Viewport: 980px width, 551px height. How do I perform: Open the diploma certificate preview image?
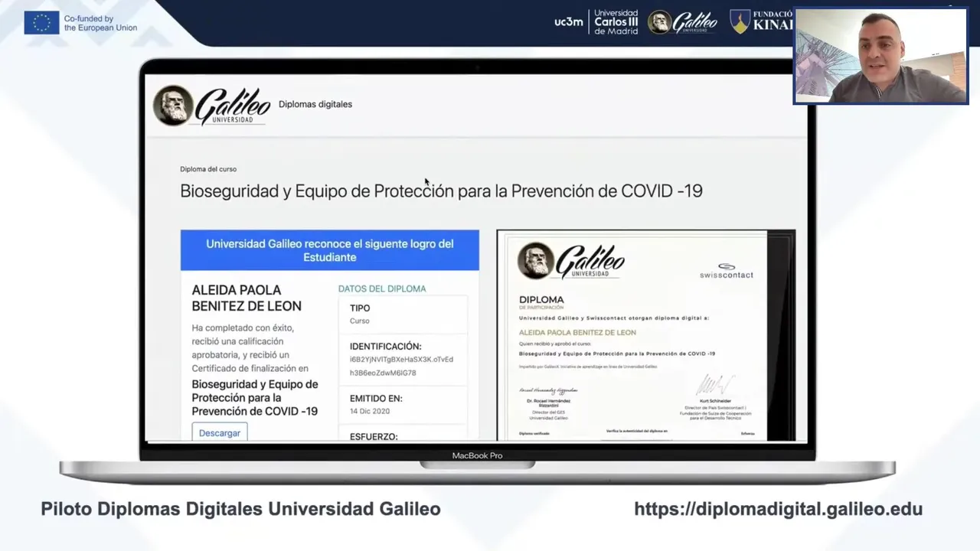tap(646, 335)
